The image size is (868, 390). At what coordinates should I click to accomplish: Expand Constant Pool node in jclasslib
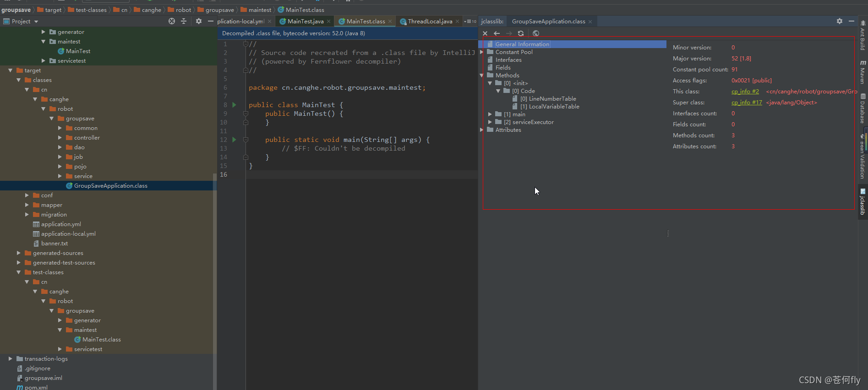(x=481, y=52)
